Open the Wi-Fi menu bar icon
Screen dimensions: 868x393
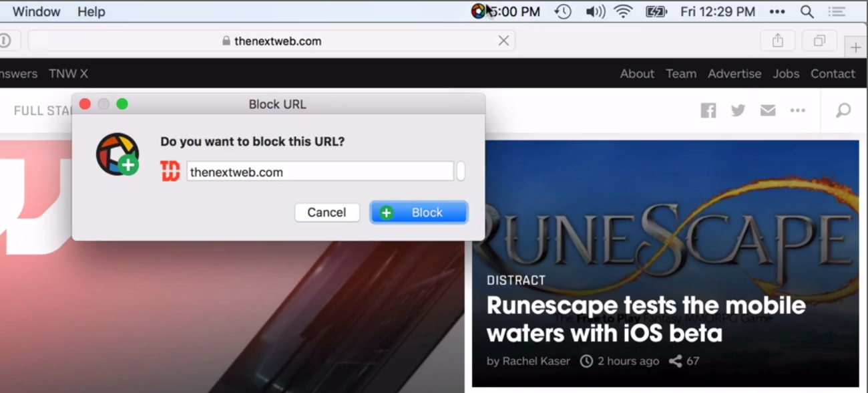(x=624, y=11)
